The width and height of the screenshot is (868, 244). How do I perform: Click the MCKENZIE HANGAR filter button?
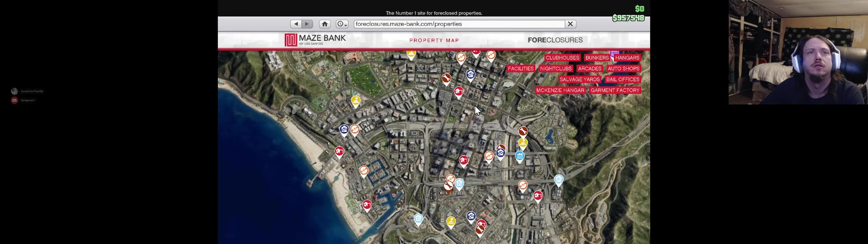(560, 90)
